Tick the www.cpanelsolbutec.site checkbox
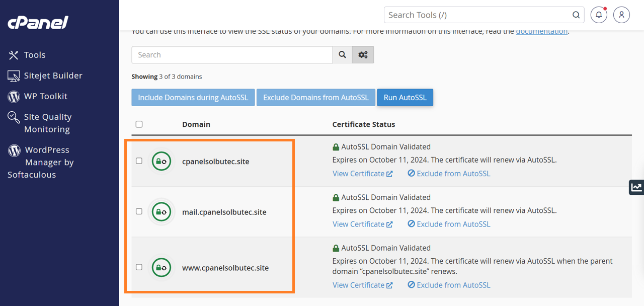Image resolution: width=644 pixels, height=306 pixels. pyautogui.click(x=139, y=267)
